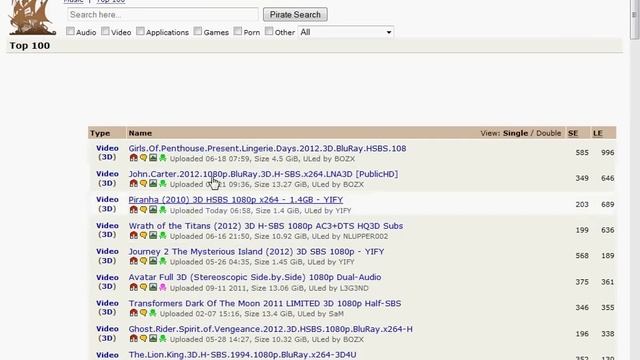Switch to Double view
640x360 pixels.
pos(549,133)
